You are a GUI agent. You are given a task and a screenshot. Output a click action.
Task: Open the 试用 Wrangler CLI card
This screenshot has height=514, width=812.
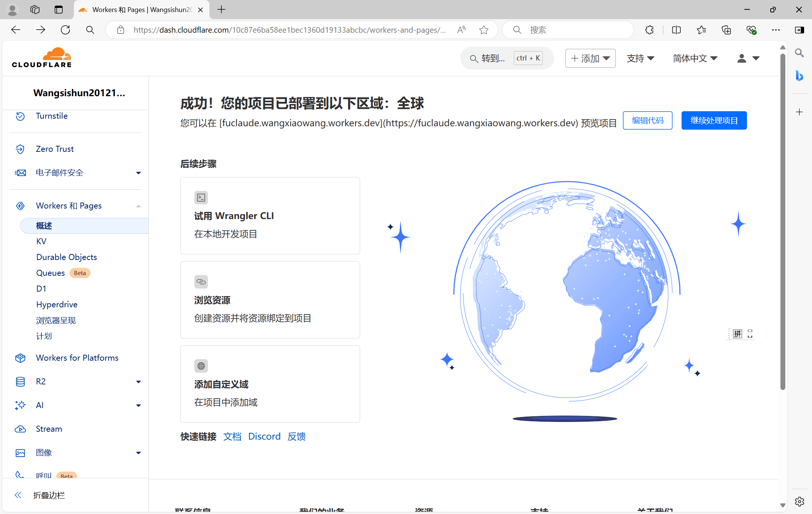coord(270,216)
